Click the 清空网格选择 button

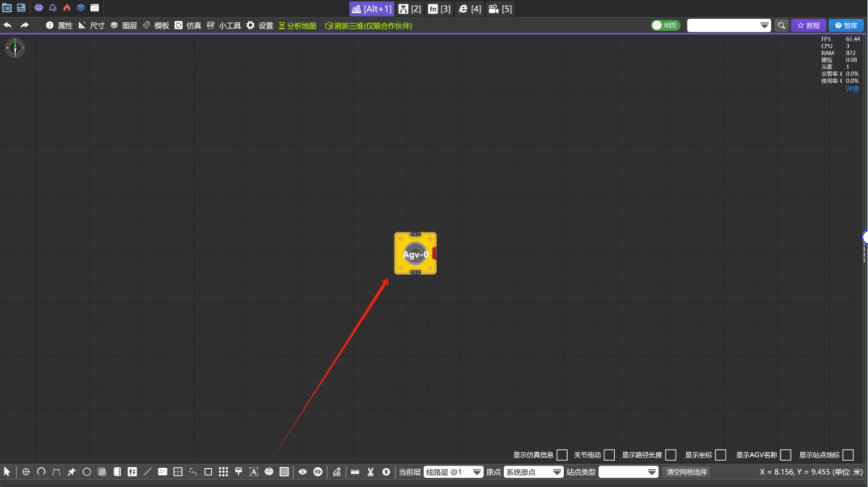coord(687,472)
